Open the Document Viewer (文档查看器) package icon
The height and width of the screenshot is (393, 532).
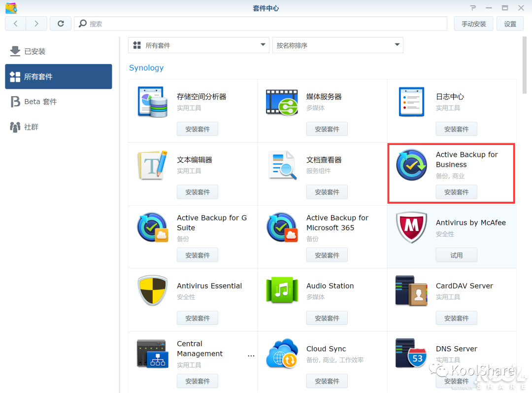coord(282,165)
